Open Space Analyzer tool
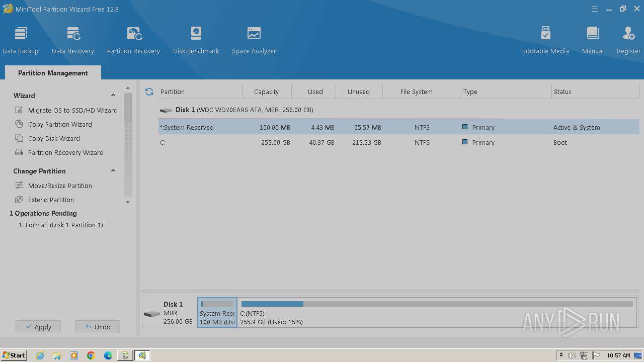 coord(254,40)
